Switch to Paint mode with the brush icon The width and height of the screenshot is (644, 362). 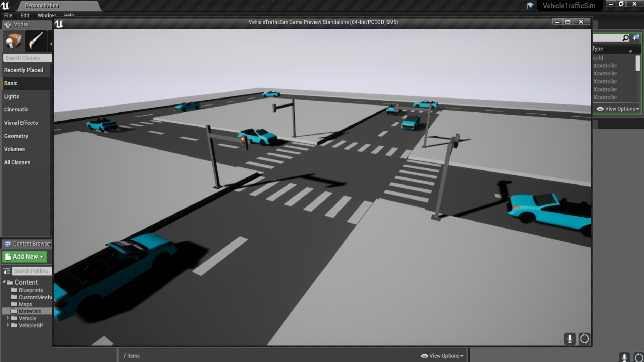[x=36, y=41]
